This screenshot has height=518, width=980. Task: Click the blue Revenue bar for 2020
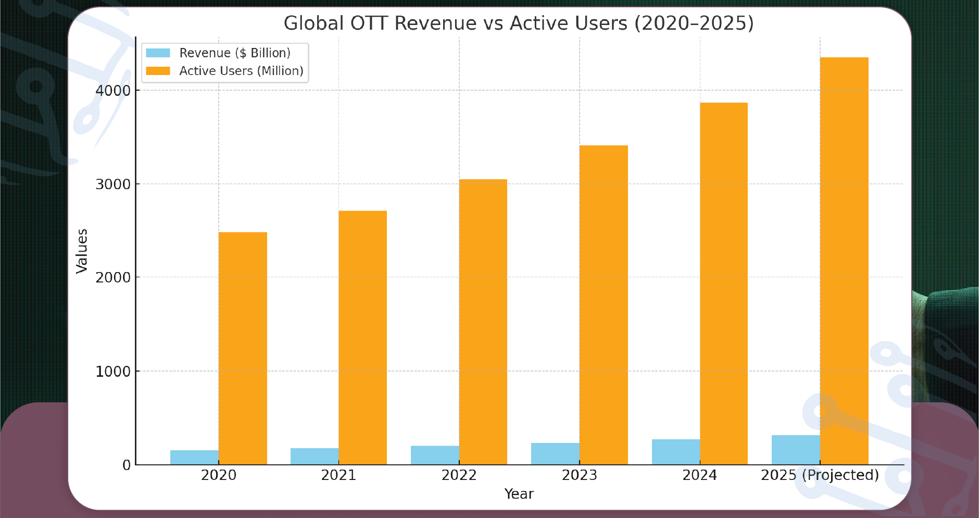[x=193, y=456]
